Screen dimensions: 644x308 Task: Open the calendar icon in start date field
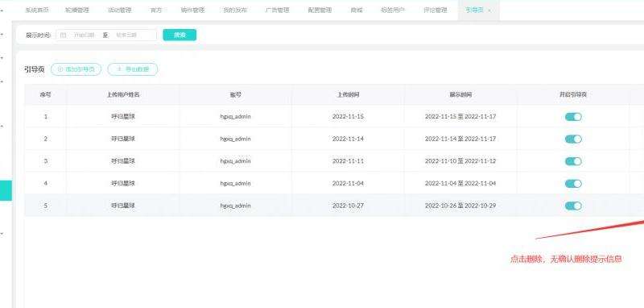(63, 35)
